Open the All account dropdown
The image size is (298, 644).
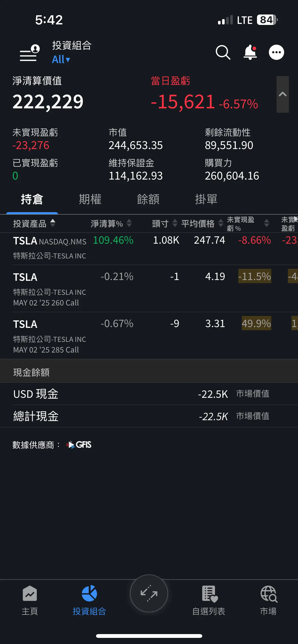[x=61, y=60]
